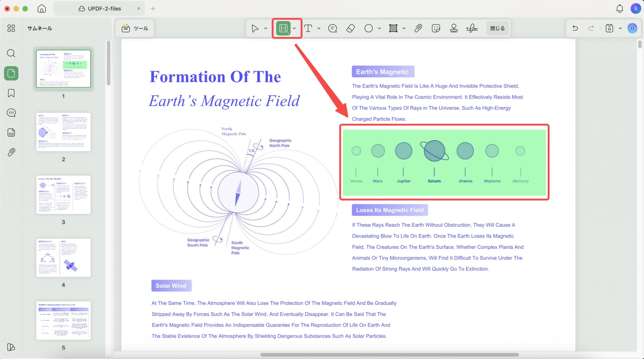This screenshot has width=644, height=359.
Task: Click the Uranus planet label
Action: 465,181
